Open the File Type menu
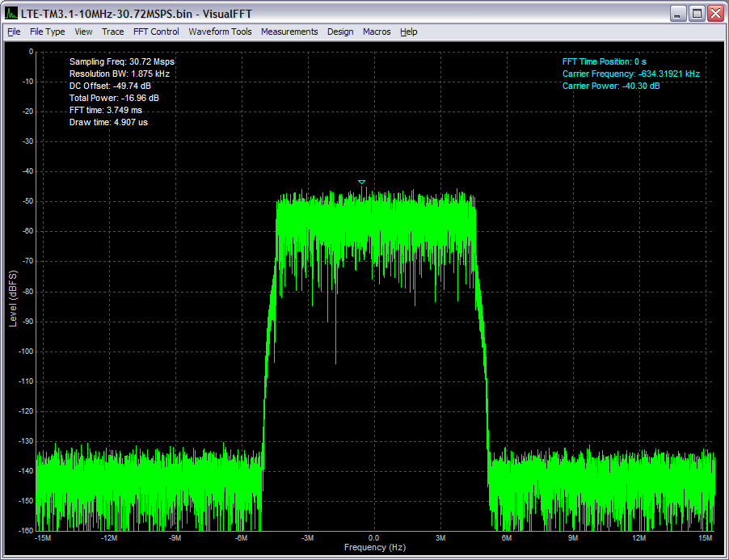This screenshot has width=729, height=560. 47,32
